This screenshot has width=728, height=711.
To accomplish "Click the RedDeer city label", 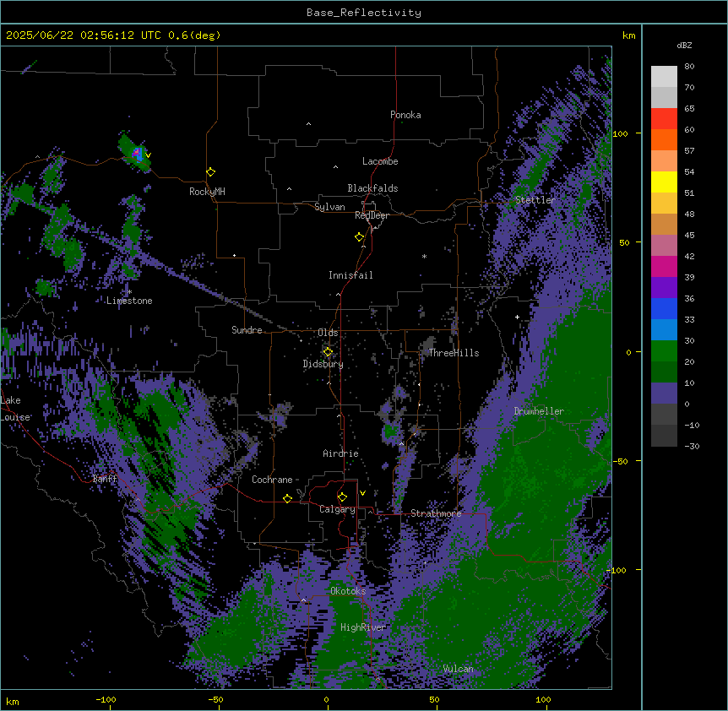I will point(372,215).
